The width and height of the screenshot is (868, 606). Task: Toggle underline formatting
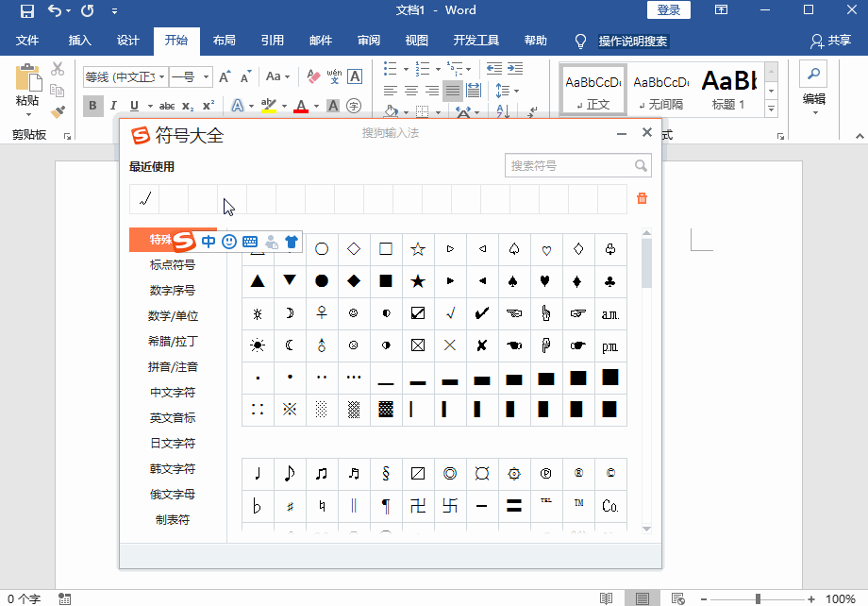tap(132, 105)
